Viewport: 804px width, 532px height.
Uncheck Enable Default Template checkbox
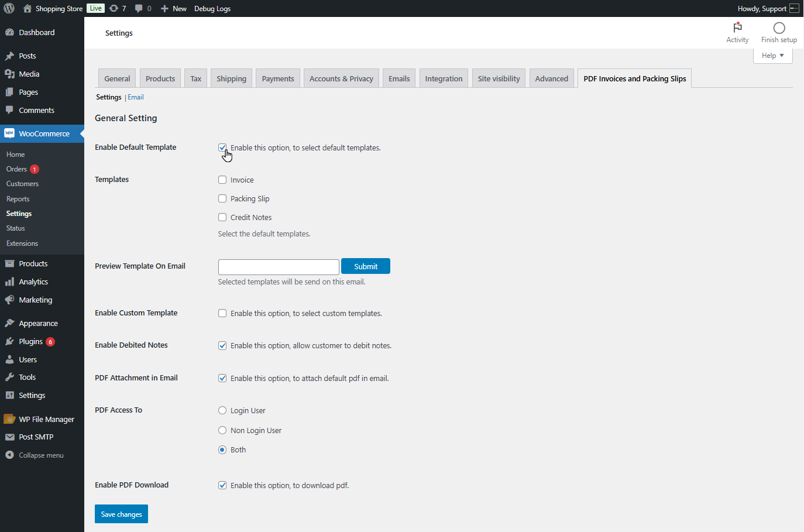[x=222, y=147]
